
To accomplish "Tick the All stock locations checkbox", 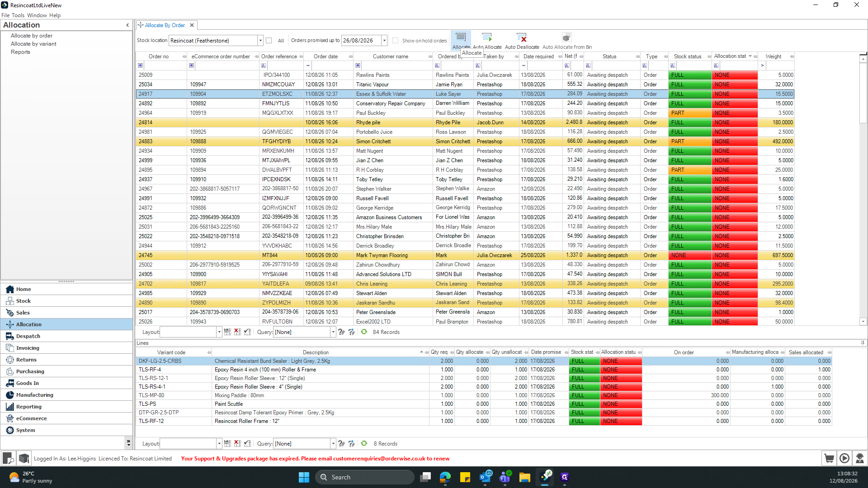I will click(x=269, y=41).
